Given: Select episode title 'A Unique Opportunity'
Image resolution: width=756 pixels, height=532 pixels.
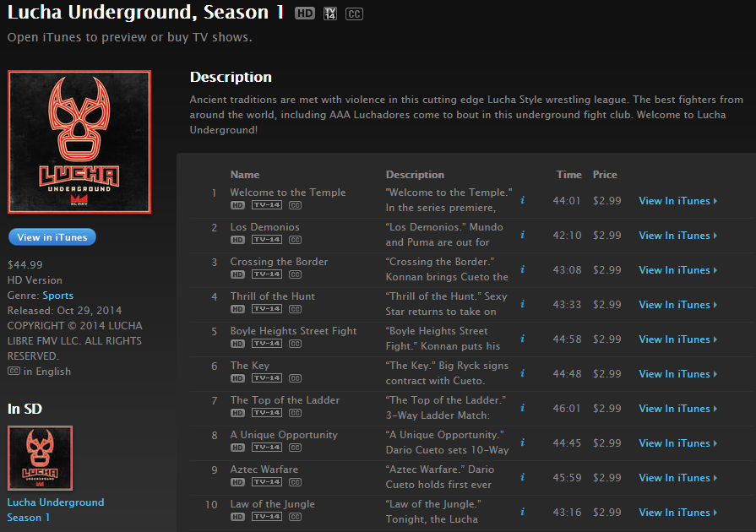Looking at the screenshot, I should 284,435.
